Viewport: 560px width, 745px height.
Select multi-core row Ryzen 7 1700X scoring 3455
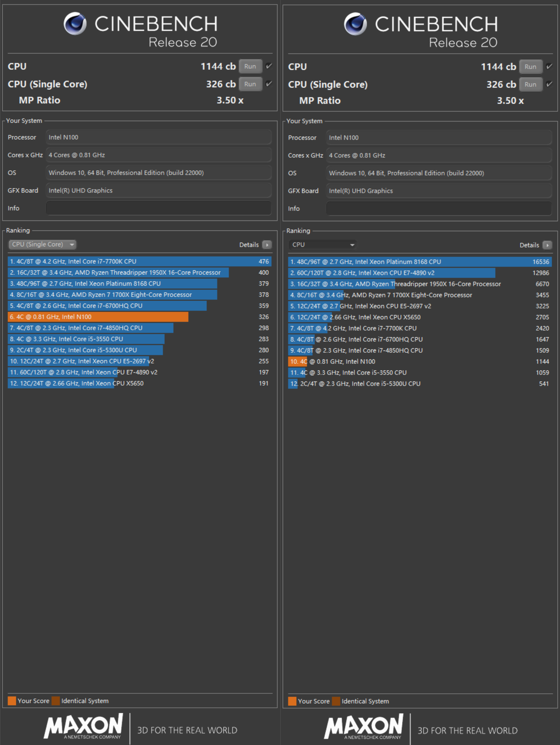420,295
